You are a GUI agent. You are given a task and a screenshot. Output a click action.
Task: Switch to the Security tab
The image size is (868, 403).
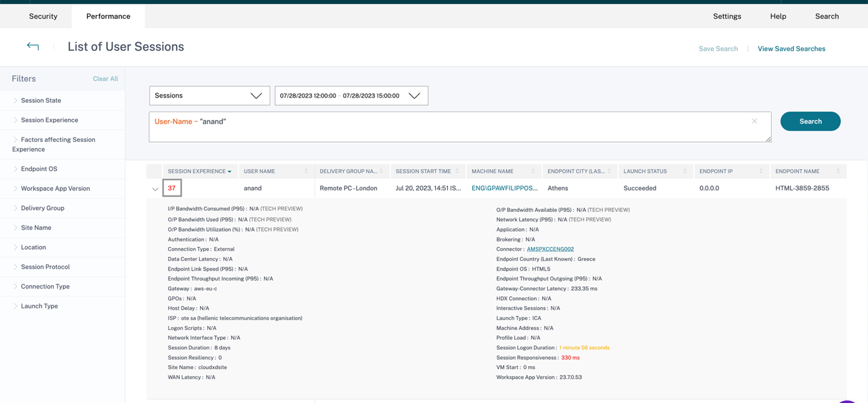coord(43,16)
